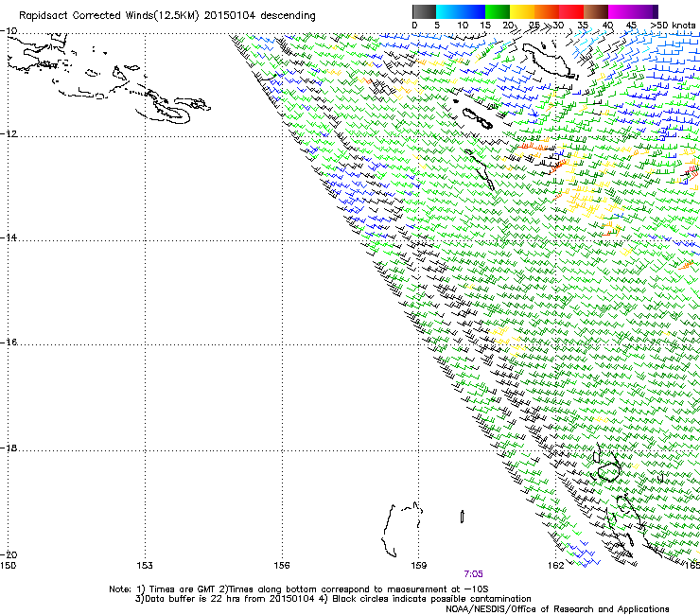Click the legend's '10' knots tick label
Image resolution: width=700 pixels, height=615 pixels.
(x=463, y=26)
